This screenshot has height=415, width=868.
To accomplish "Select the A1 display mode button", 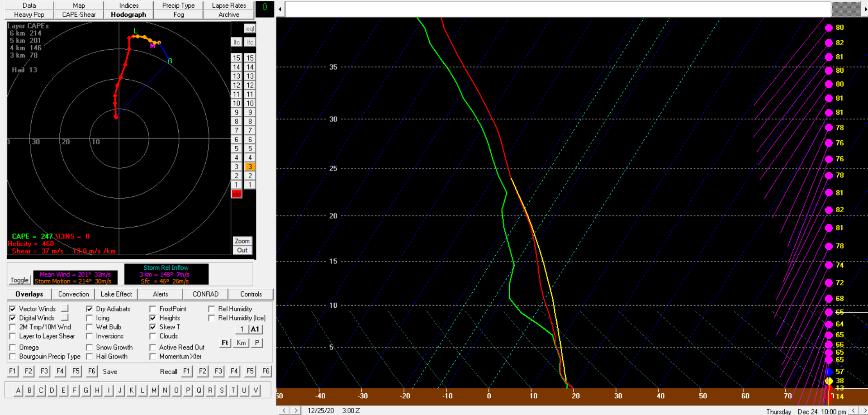I will (x=255, y=329).
